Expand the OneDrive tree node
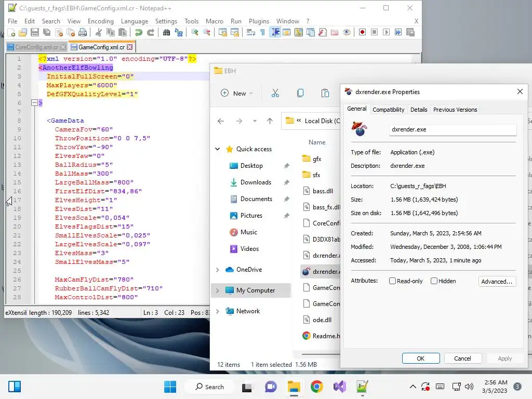 tap(218, 270)
